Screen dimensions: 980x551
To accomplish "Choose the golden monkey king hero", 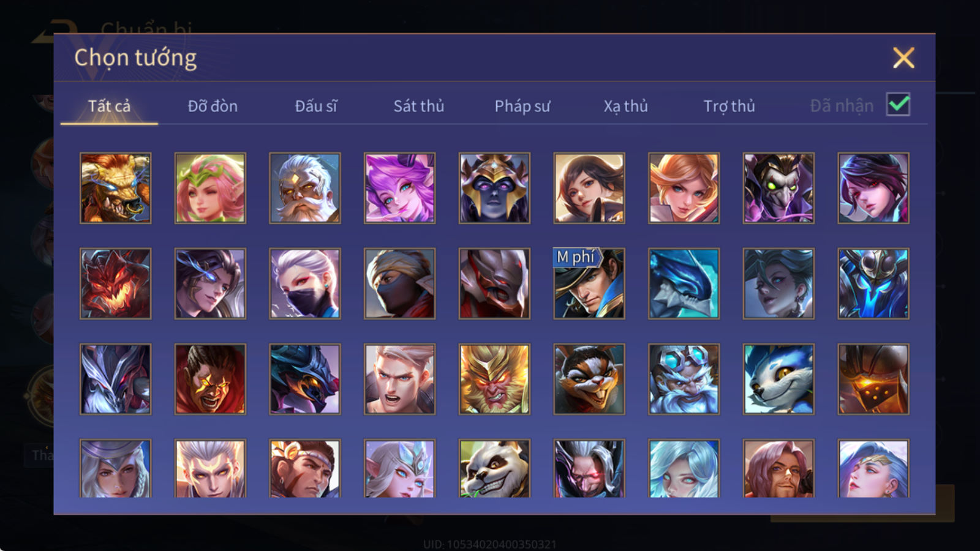I will coord(494,379).
